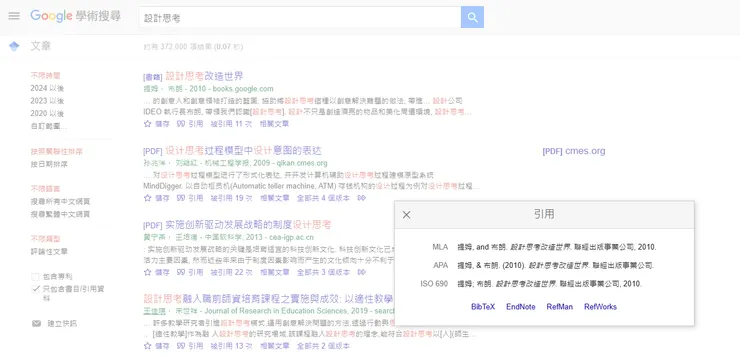The image size is (740, 361).
Task: Click 被引用 11 次 link
Action: coord(231,124)
